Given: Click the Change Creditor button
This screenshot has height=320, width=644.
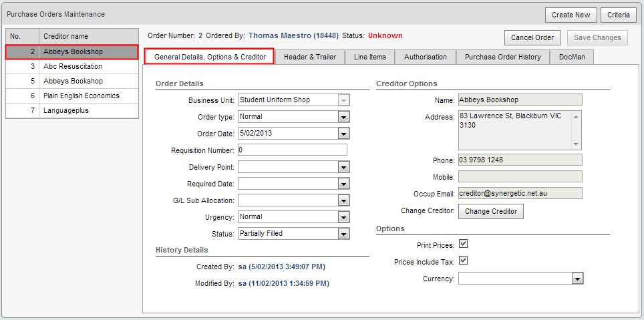Looking at the screenshot, I should (x=491, y=211).
